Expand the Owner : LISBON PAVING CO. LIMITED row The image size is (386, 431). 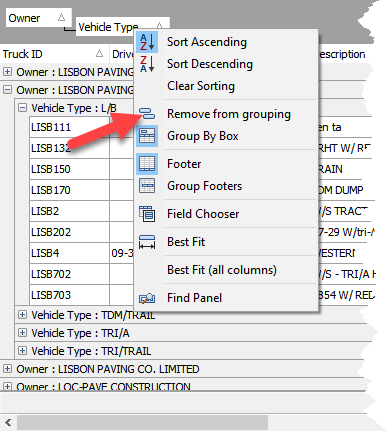pos(7,369)
